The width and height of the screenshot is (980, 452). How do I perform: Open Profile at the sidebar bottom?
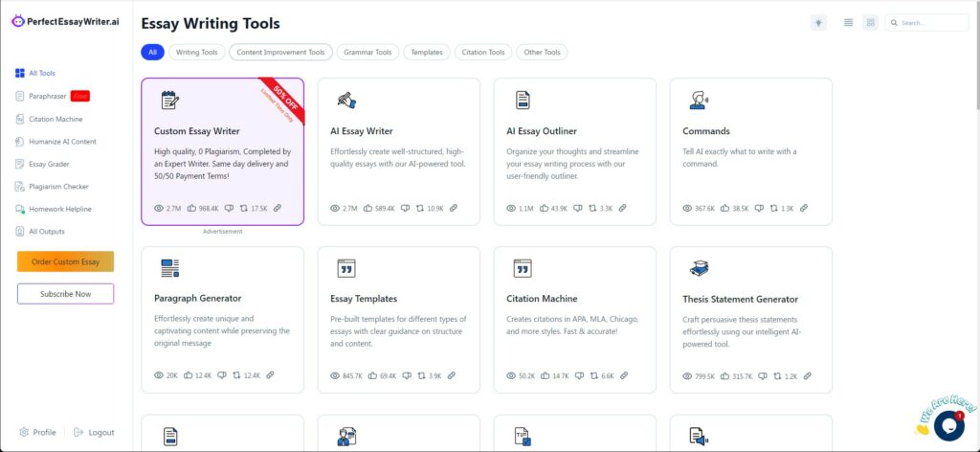pos(37,432)
